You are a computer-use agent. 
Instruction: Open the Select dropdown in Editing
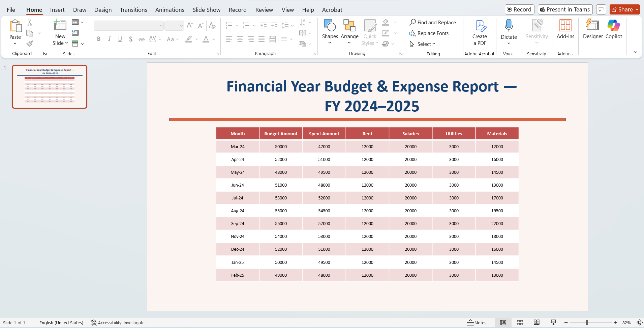[423, 44]
